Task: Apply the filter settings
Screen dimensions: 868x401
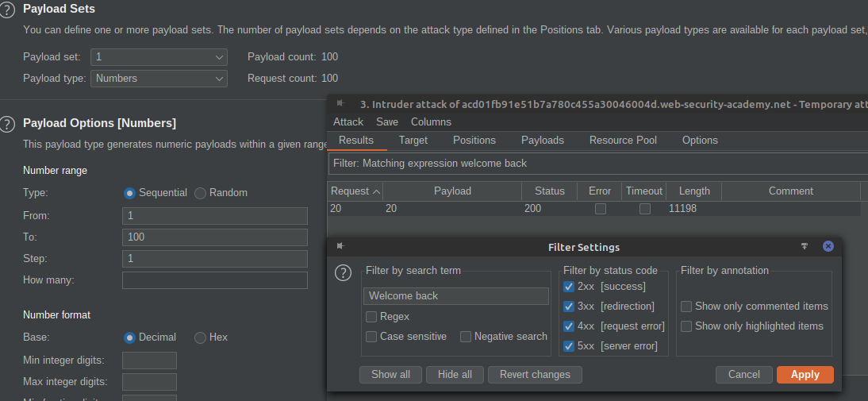Action: (805, 375)
